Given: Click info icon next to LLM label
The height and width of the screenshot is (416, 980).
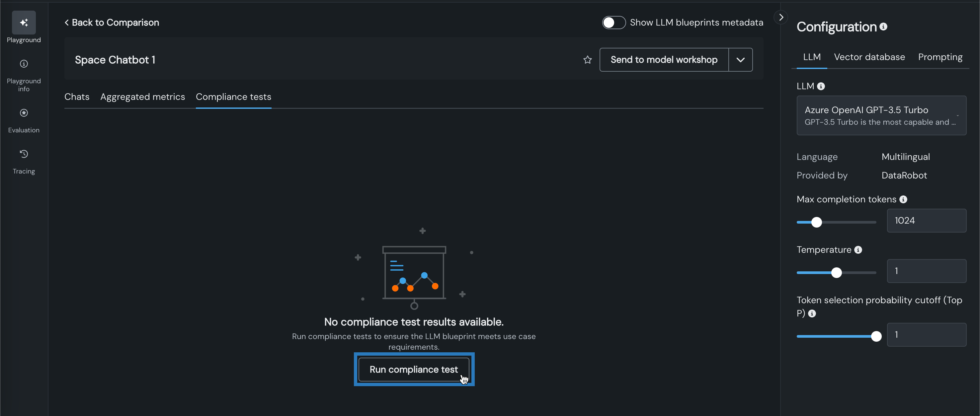Looking at the screenshot, I should click(821, 87).
